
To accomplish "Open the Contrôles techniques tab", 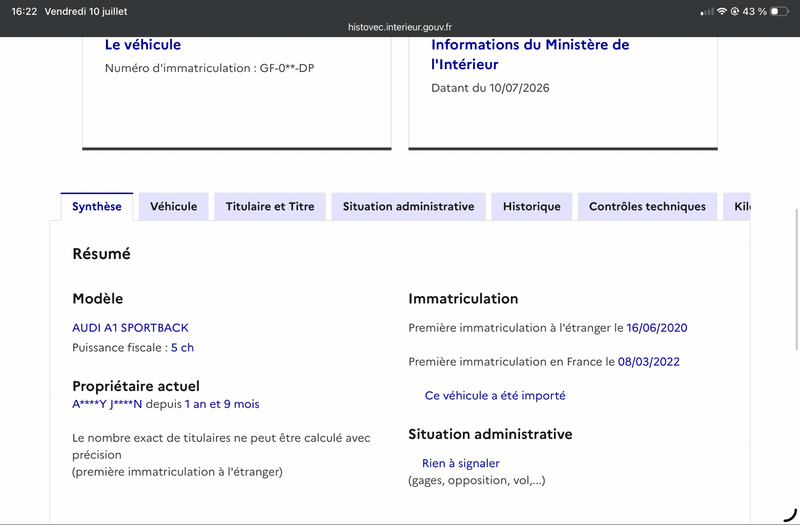I will pyautogui.click(x=647, y=207).
